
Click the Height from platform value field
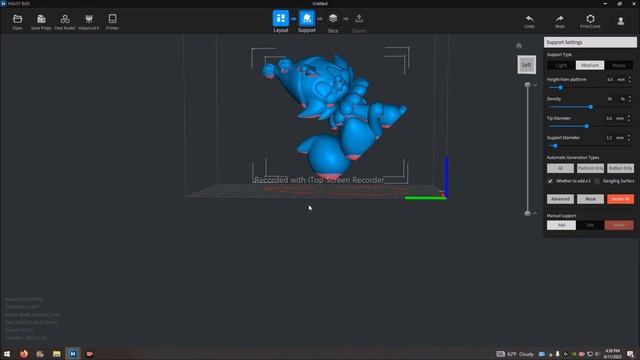(610, 80)
